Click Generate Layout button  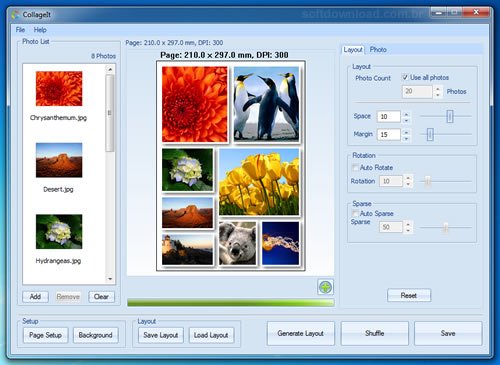(300, 333)
